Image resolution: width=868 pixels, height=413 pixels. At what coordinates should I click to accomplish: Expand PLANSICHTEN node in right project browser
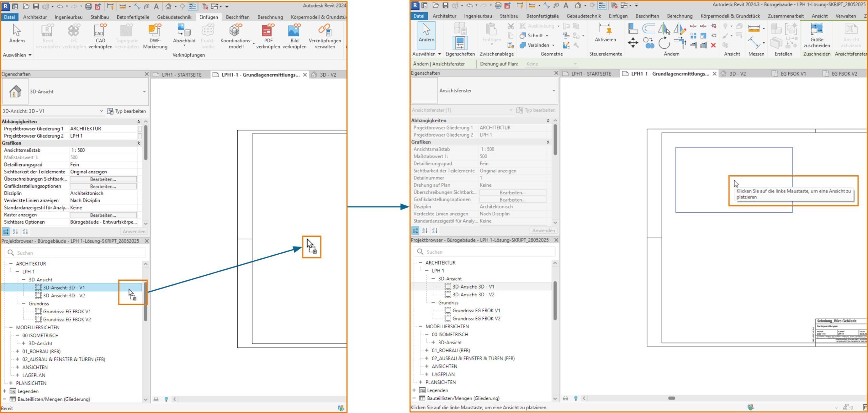click(x=420, y=382)
